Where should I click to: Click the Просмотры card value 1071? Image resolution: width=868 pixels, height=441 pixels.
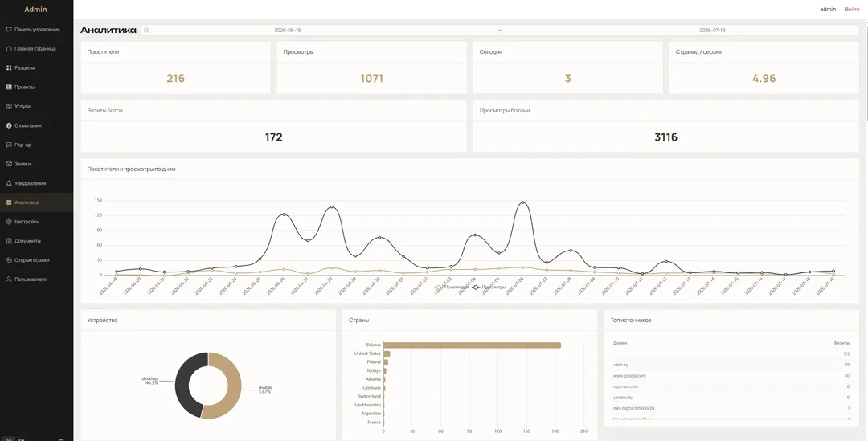(x=371, y=79)
